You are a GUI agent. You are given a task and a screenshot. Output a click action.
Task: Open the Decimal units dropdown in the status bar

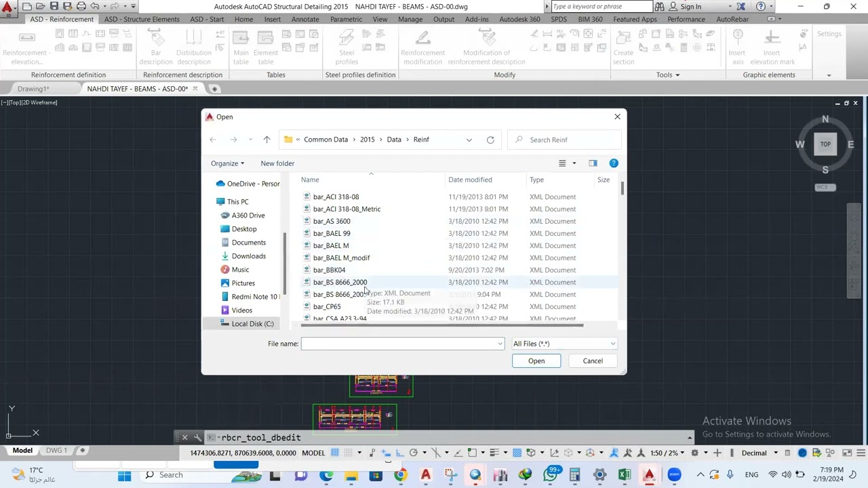pos(758,453)
